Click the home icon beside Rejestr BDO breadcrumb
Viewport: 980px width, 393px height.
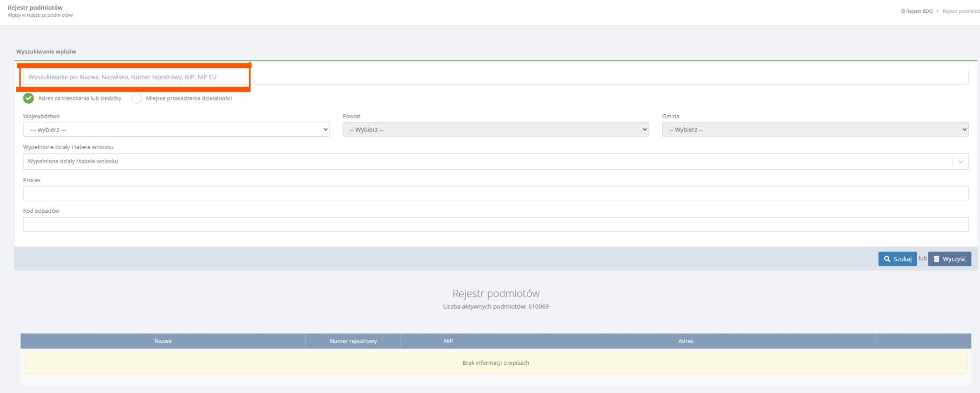(903, 11)
